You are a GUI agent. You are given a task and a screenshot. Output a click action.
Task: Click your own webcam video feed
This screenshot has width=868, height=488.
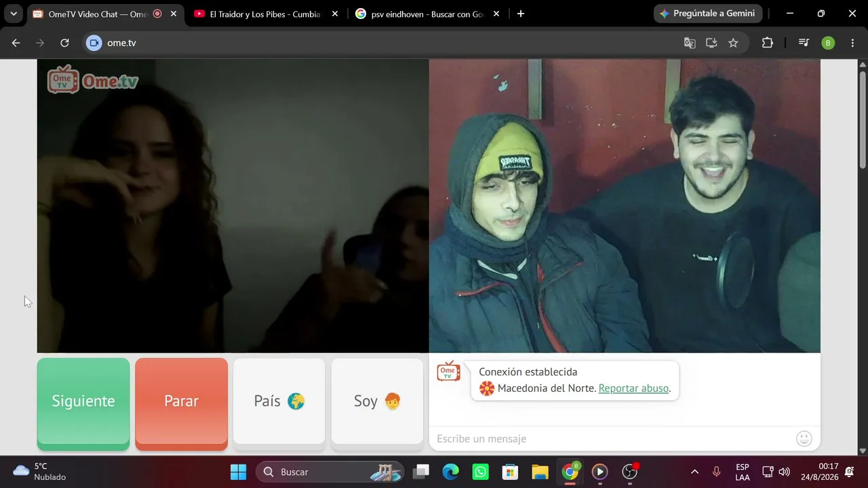625,206
